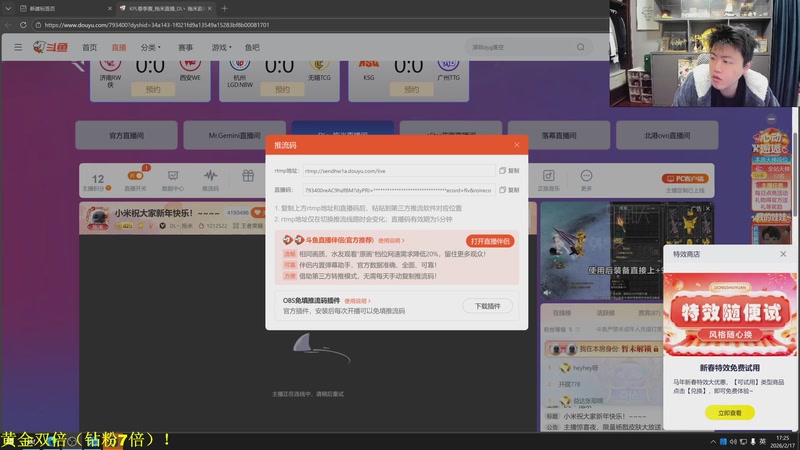Click the page vertical scrollbar
This screenshot has height=450, width=800.
(796, 173)
